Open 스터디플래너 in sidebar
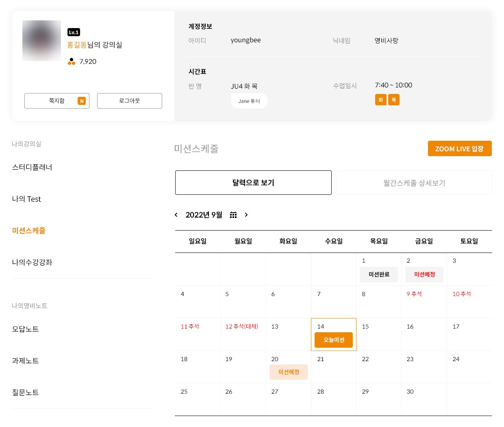The image size is (504, 427). (x=32, y=167)
